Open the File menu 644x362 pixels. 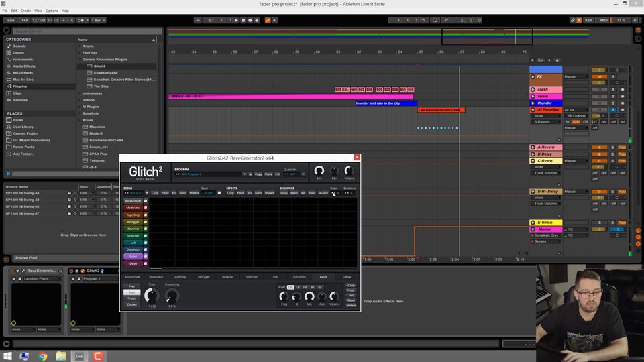pos(5,11)
